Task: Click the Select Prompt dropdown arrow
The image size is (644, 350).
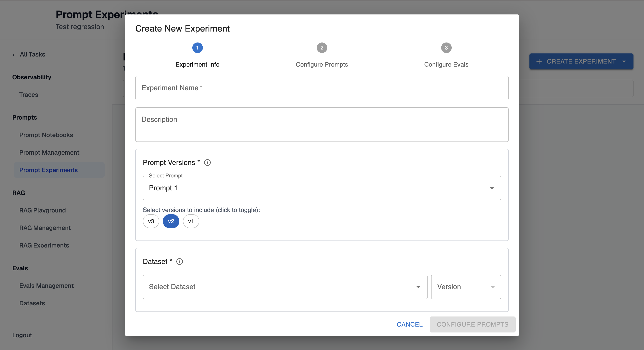Action: pyautogui.click(x=492, y=188)
